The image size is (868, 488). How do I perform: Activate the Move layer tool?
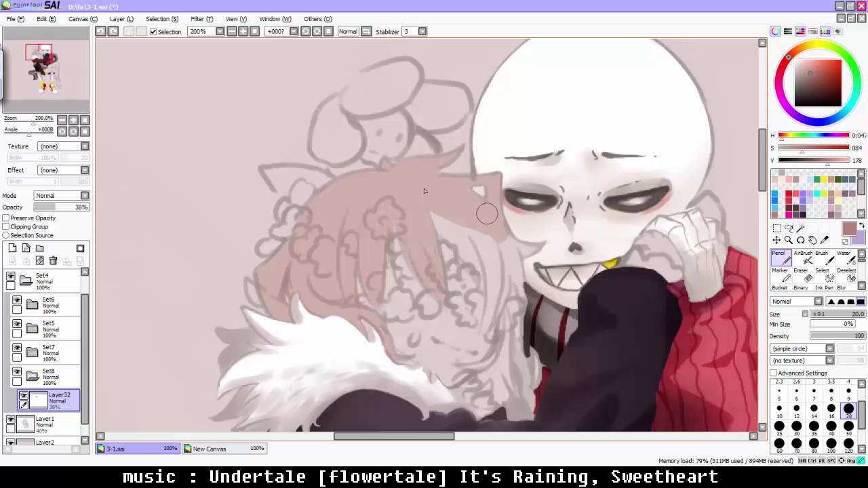point(776,240)
